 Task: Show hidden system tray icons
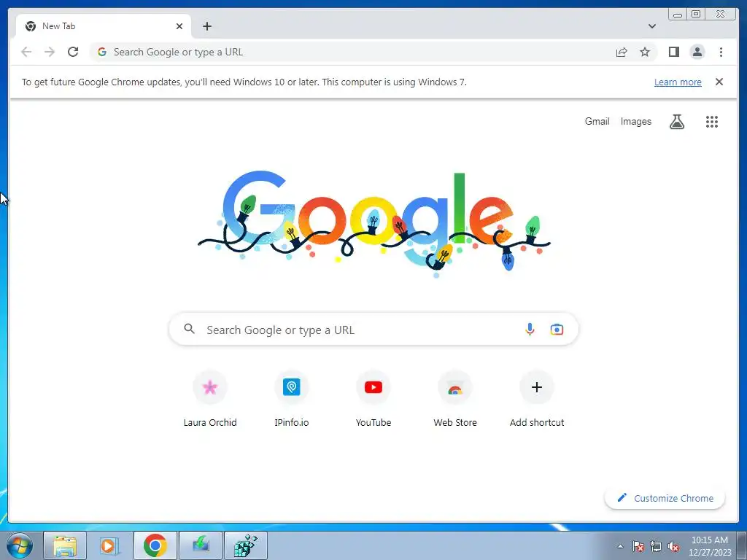click(x=620, y=546)
